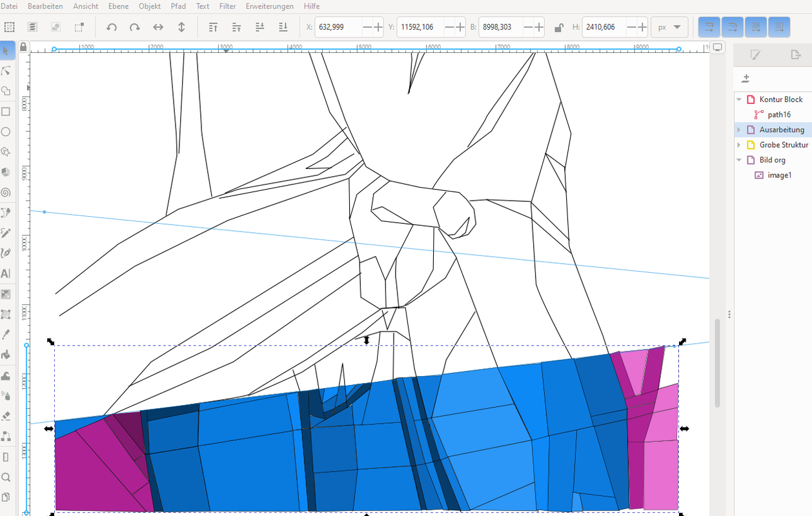This screenshot has height=516, width=812.
Task: Open the Ebene menu
Action: pos(118,6)
